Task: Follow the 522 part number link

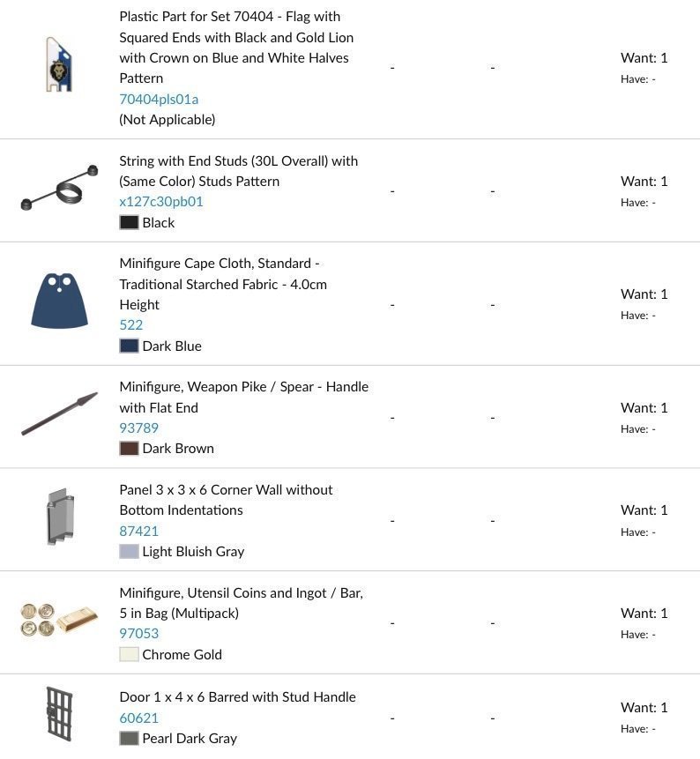Action: pos(130,324)
